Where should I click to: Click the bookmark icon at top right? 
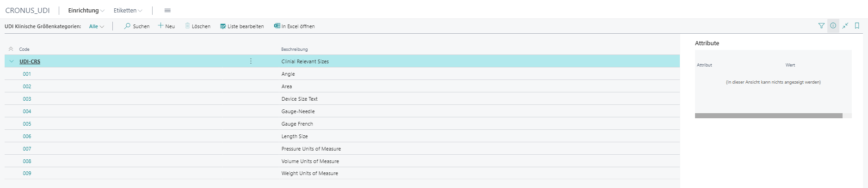pyautogui.click(x=857, y=26)
